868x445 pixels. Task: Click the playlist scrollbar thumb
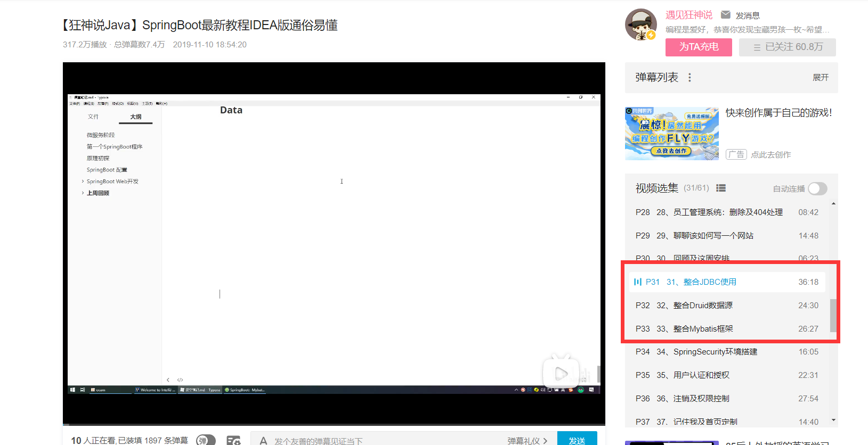[x=833, y=316]
